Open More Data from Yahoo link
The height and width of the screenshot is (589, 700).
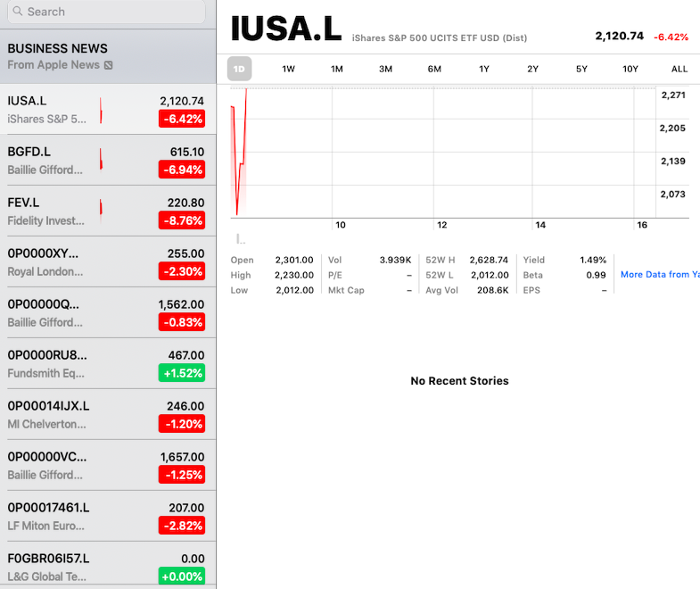coord(660,274)
